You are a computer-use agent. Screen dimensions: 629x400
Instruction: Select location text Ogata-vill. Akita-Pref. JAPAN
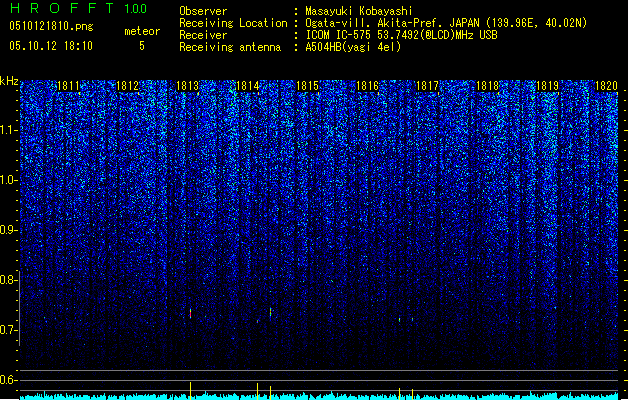pyautogui.click(x=392, y=23)
